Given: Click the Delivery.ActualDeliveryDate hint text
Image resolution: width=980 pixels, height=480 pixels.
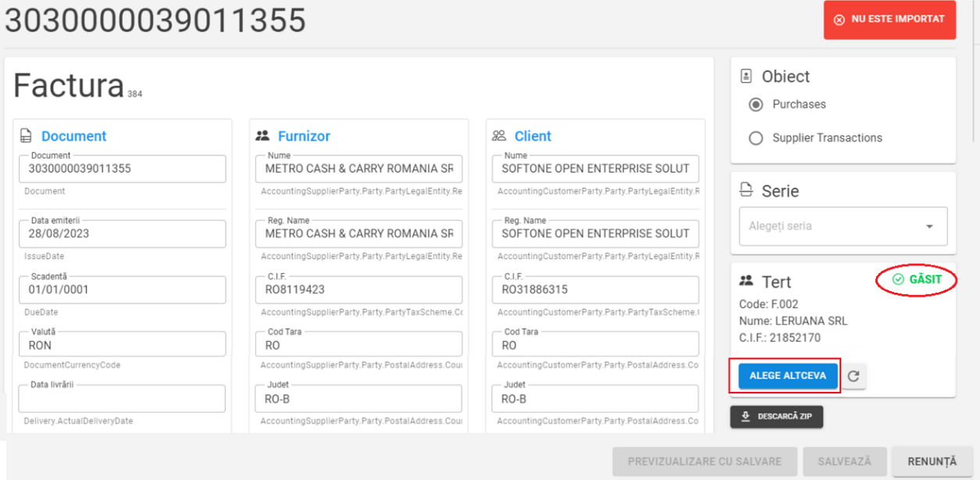Looking at the screenshot, I should point(79,421).
